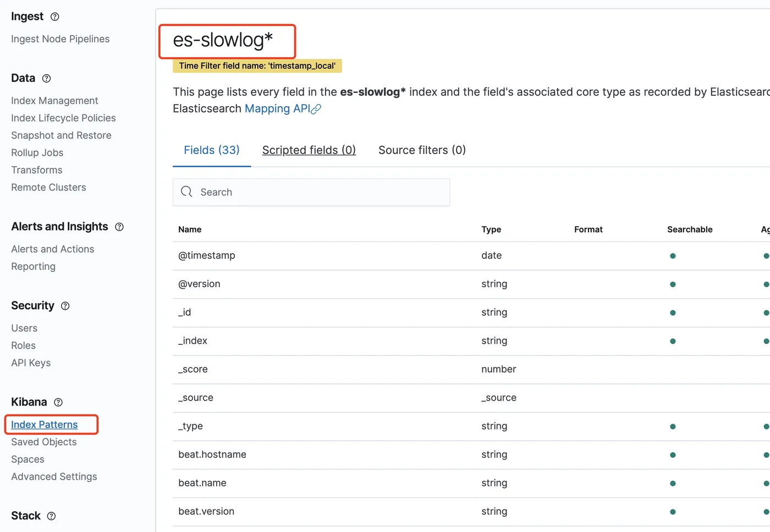The height and width of the screenshot is (532, 770).
Task: Follow the Mapping API link
Action: click(x=278, y=108)
